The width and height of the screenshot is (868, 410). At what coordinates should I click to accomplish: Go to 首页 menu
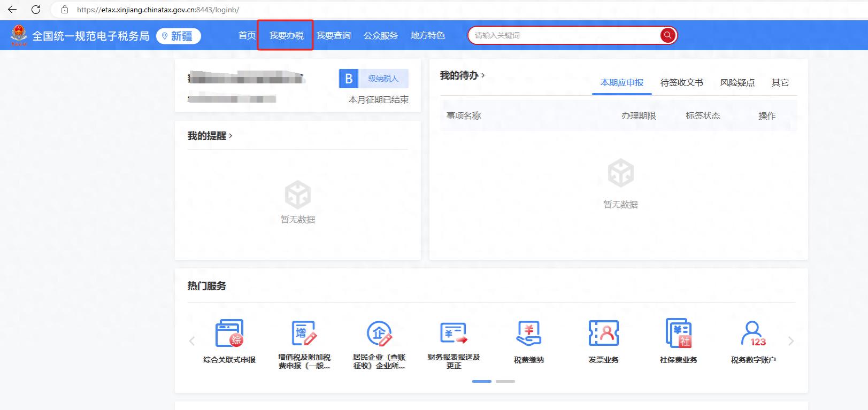[247, 35]
